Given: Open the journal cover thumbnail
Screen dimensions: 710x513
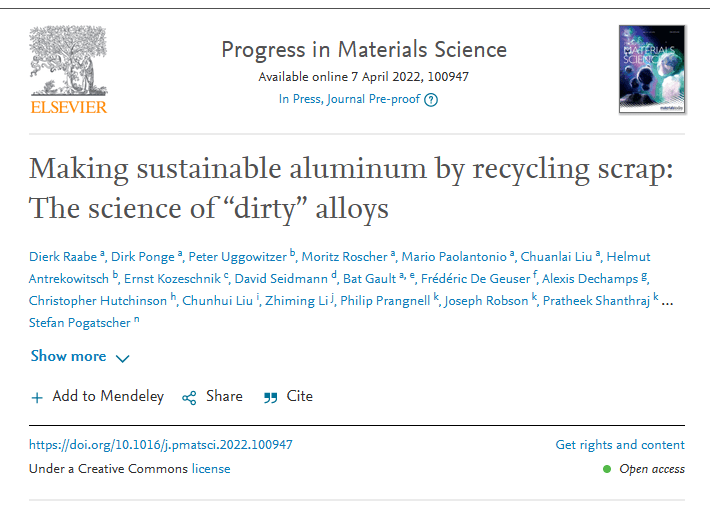Looking at the screenshot, I should pyautogui.click(x=651, y=68).
